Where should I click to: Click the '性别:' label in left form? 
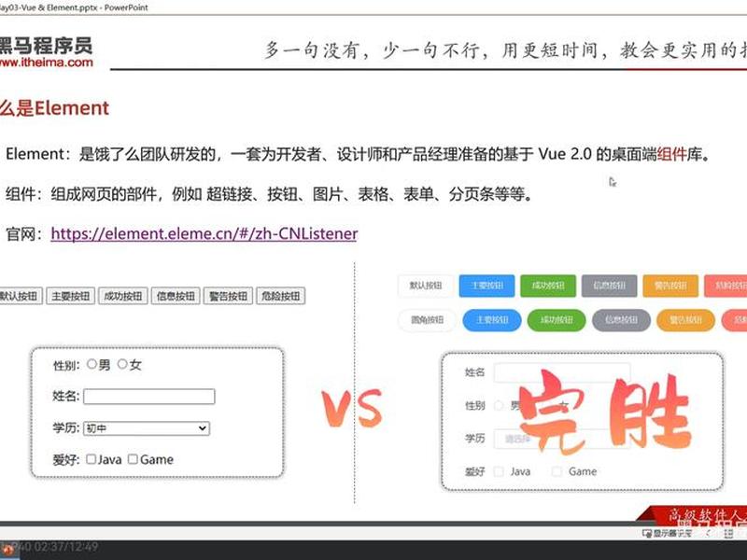[x=66, y=366]
